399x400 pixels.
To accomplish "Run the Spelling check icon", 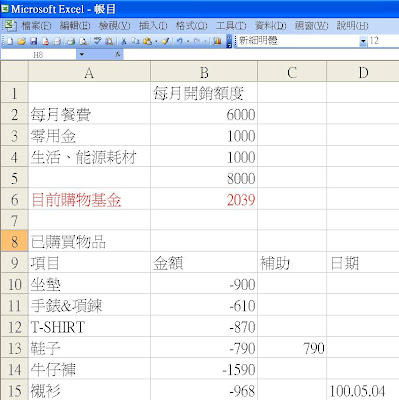I will point(97,41).
